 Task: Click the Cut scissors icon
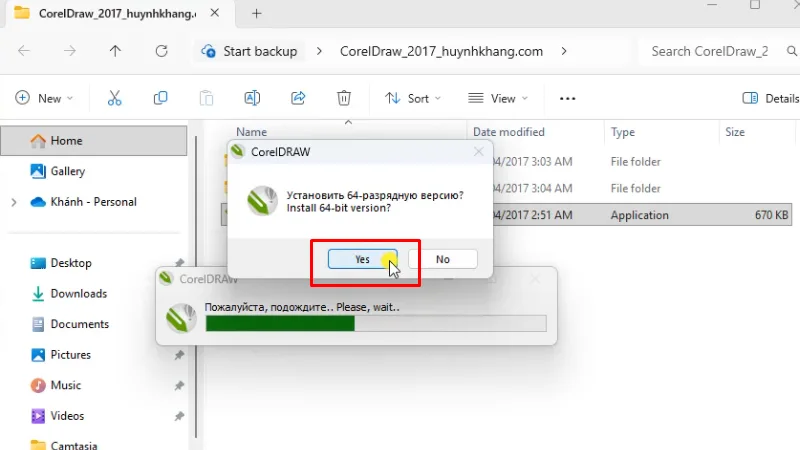point(114,98)
